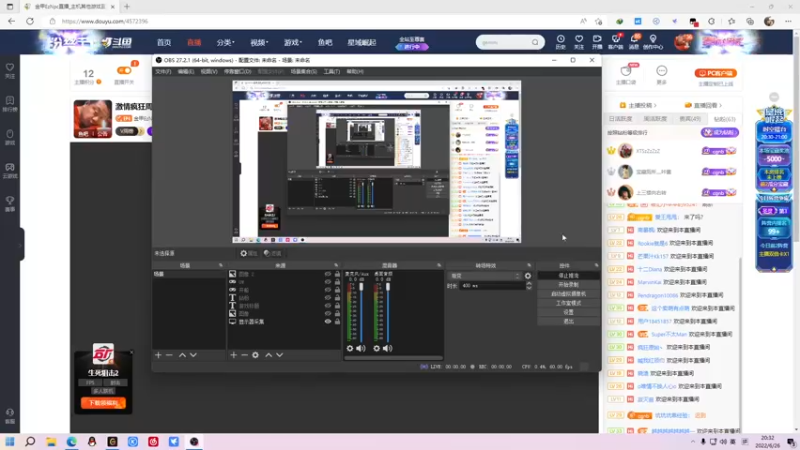Remove selected scene with minus icon
This screenshot has height=450, width=800.
[169, 355]
